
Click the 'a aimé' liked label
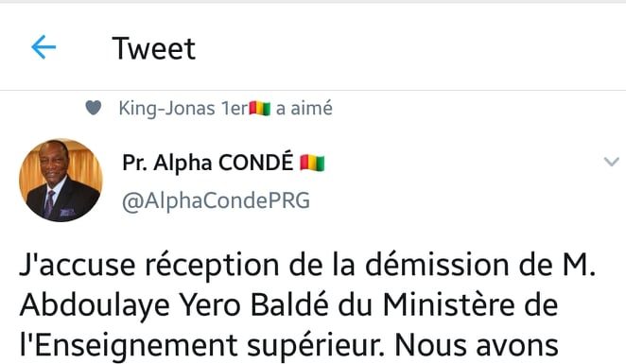[x=304, y=108]
